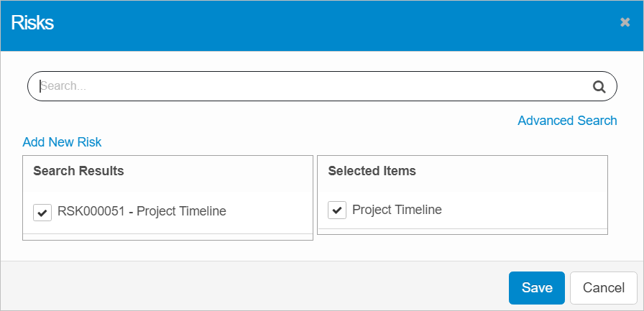Image resolution: width=644 pixels, height=311 pixels.
Task: Click the Risks title text
Action: click(x=32, y=23)
